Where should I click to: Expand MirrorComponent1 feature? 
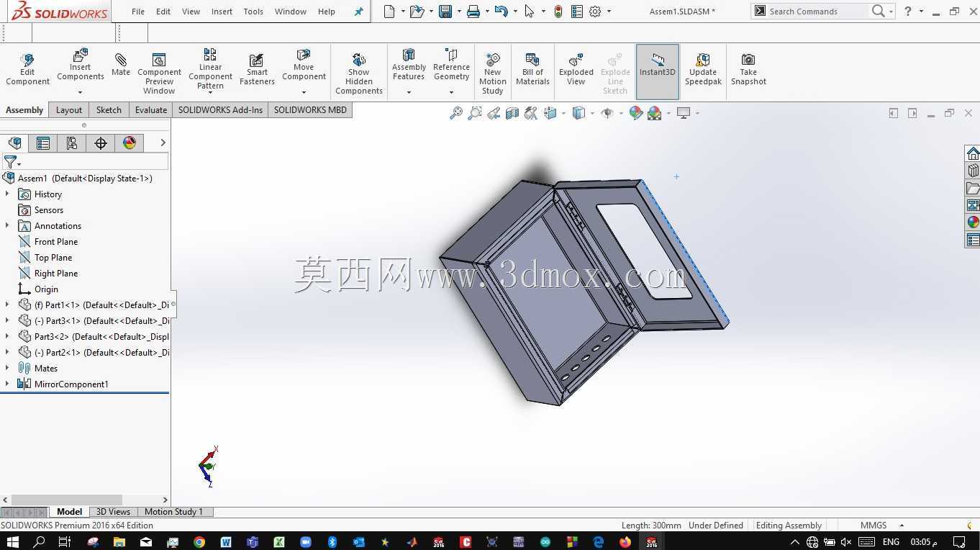point(7,384)
